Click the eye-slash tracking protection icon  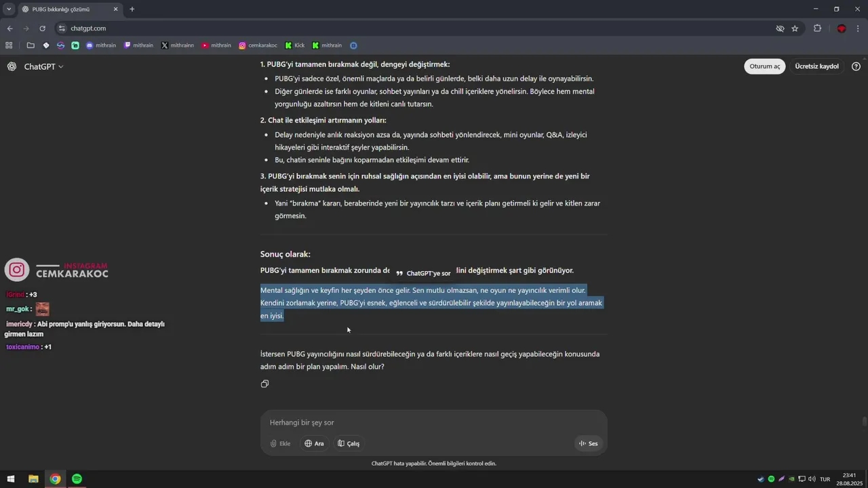[780, 28]
